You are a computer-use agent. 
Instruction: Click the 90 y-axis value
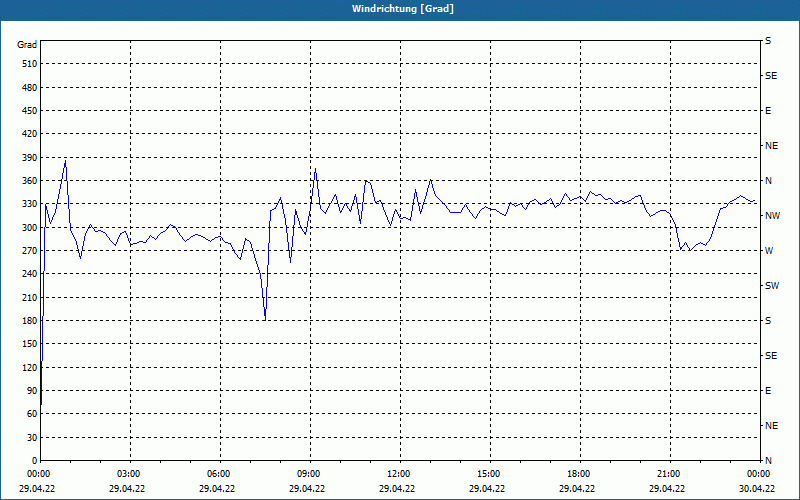point(32,390)
